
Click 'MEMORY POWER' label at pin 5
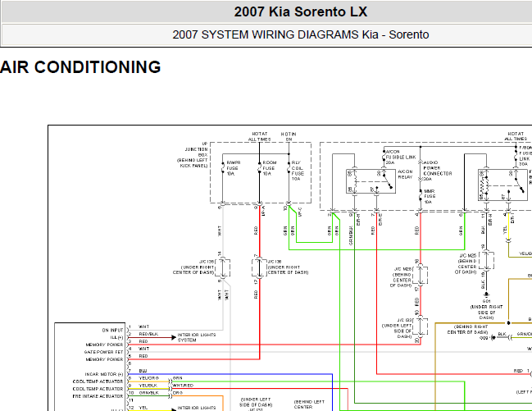tap(104, 359)
